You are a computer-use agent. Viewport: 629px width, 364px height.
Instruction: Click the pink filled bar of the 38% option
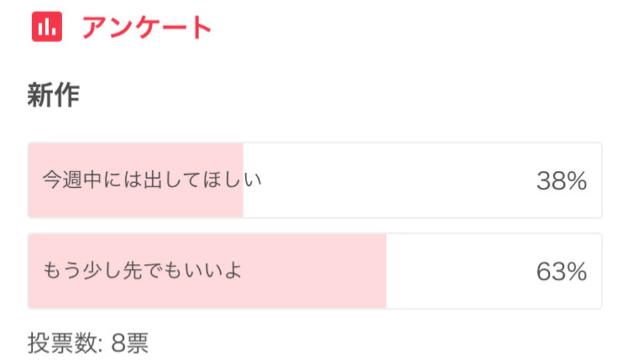coord(136,180)
